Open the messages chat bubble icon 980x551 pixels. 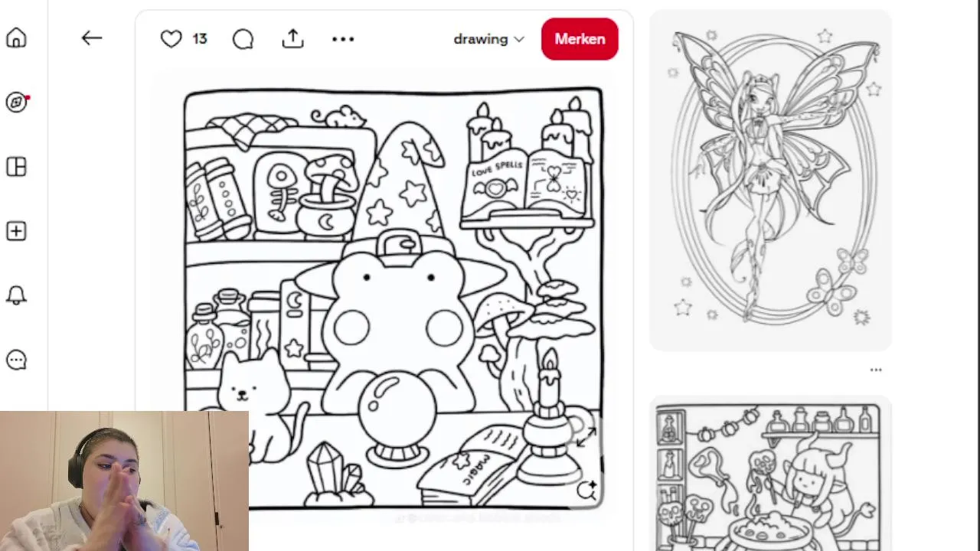(x=16, y=360)
